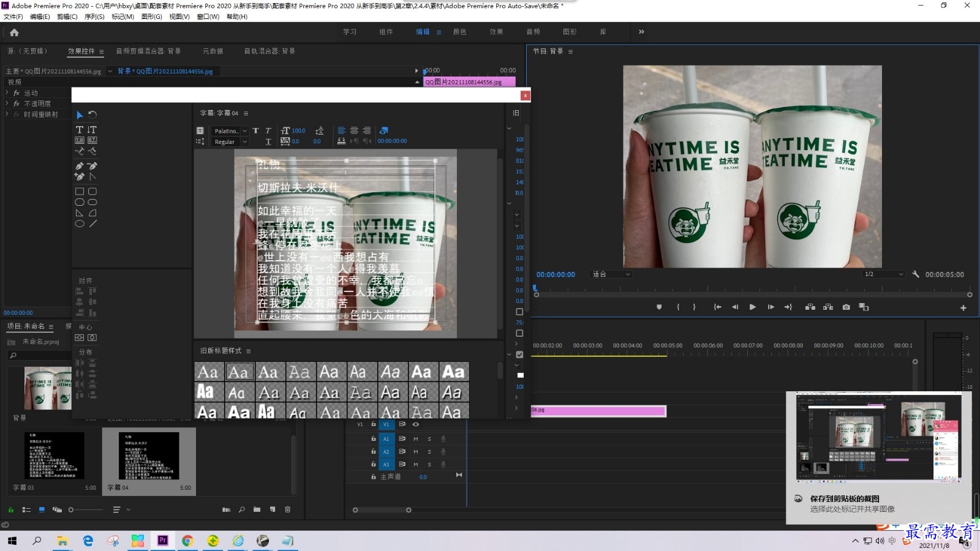Step forward one frame in program monitor
This screenshot has height=551, width=980.
tap(771, 307)
